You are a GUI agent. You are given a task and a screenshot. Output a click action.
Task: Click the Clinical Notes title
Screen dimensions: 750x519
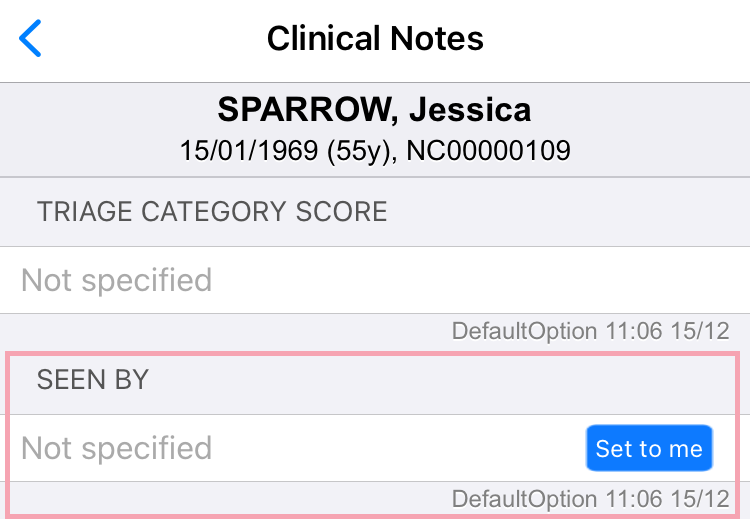tap(375, 39)
